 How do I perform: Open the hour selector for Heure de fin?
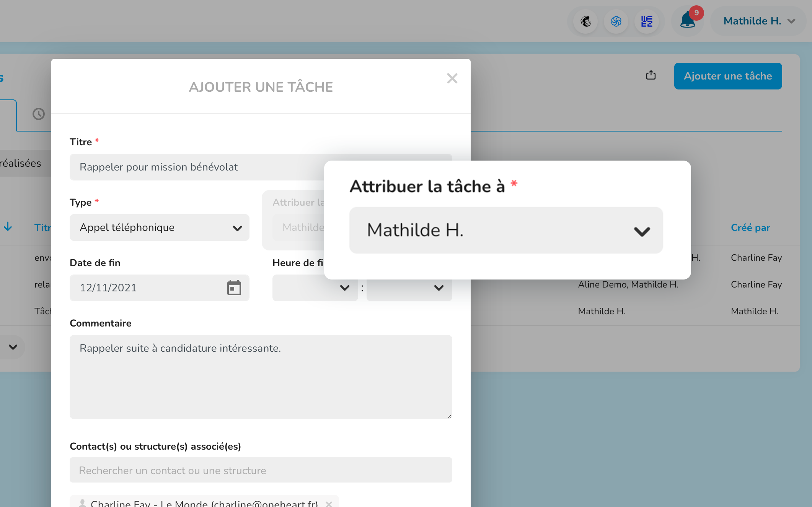[x=315, y=288]
